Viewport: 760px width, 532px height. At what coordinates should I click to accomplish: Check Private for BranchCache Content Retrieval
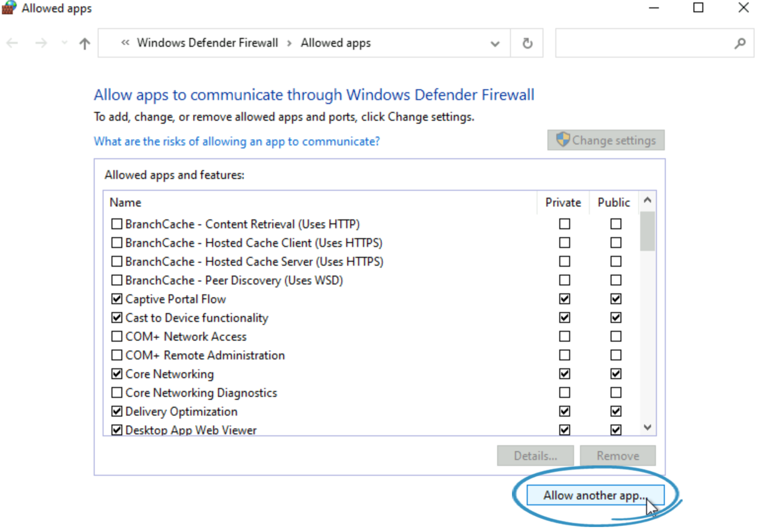point(565,224)
